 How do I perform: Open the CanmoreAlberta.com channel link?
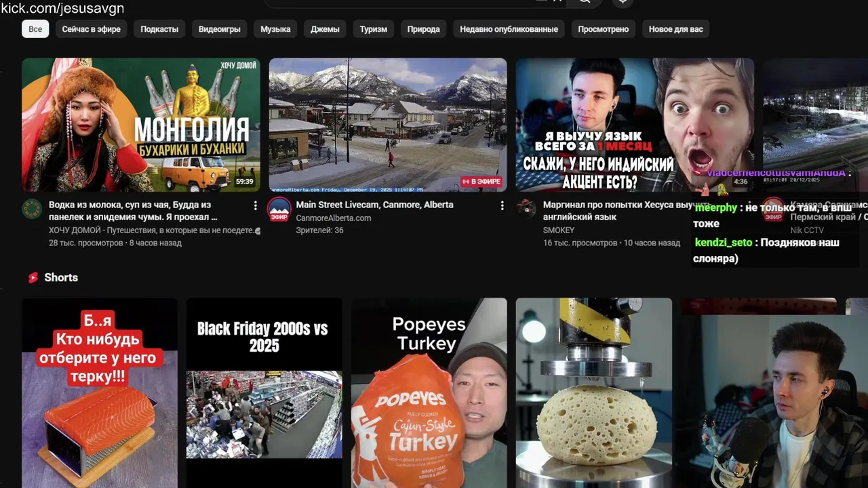(x=333, y=218)
